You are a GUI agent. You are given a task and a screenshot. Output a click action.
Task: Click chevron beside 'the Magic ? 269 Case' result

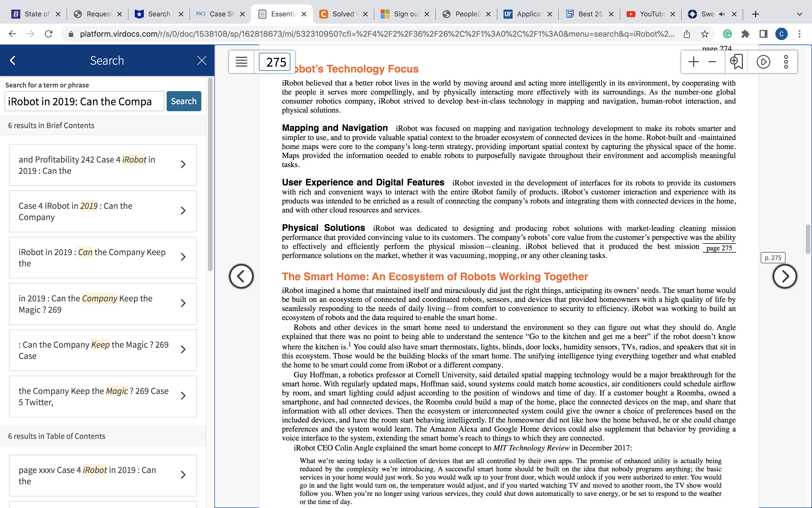(183, 349)
